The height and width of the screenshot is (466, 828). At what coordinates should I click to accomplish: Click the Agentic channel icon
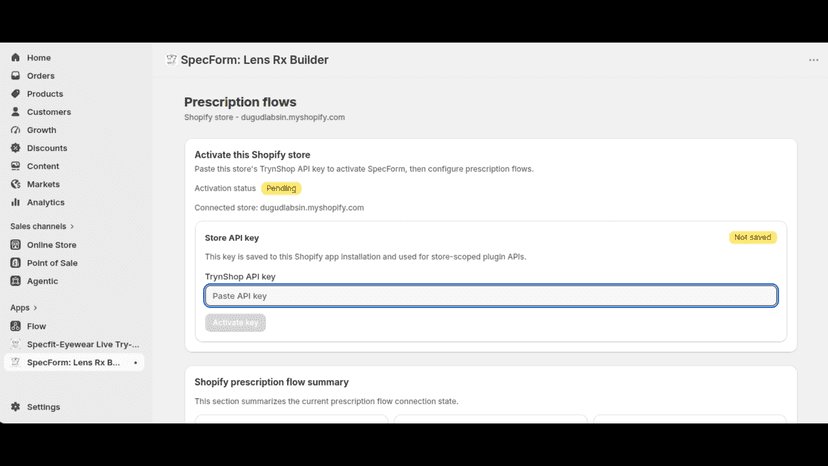pyautogui.click(x=15, y=281)
